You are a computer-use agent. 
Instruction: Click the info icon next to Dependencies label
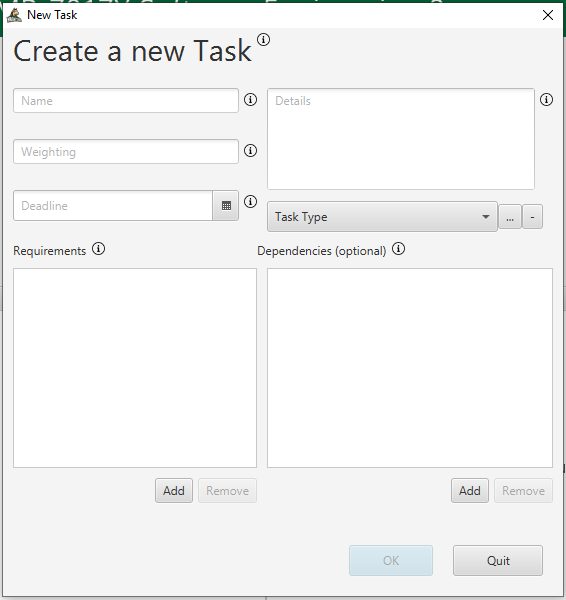(398, 249)
